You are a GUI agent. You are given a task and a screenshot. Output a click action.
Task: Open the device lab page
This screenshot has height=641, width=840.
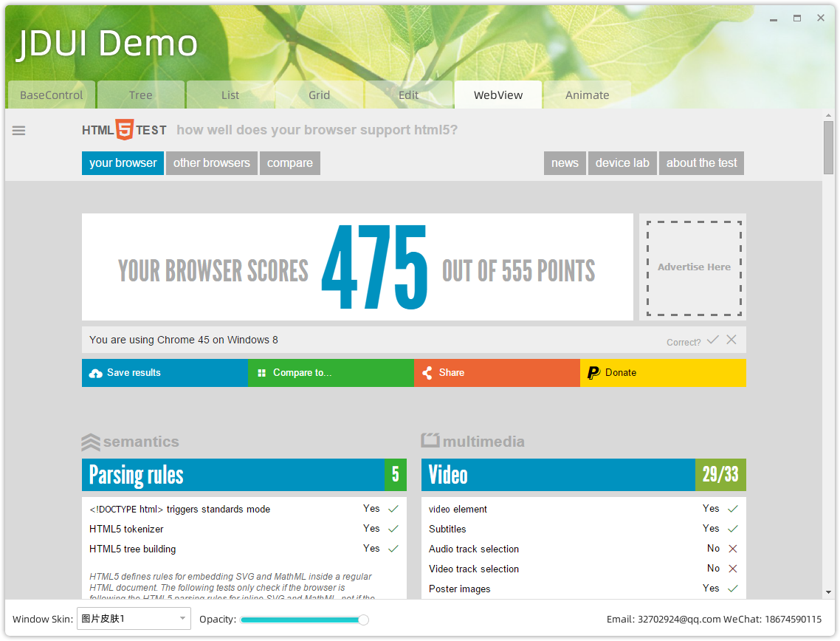(x=622, y=163)
